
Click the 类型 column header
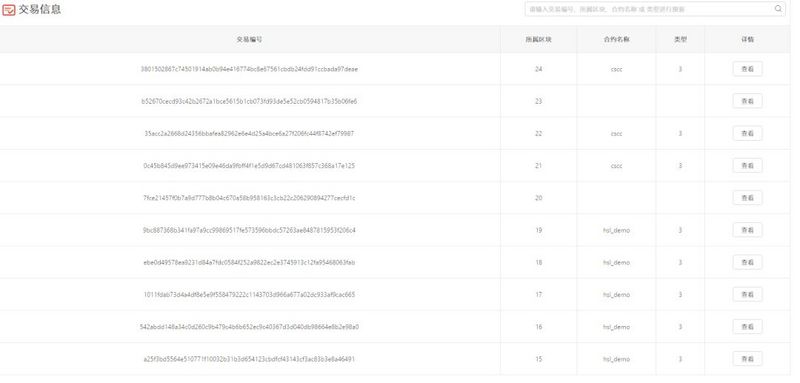680,39
